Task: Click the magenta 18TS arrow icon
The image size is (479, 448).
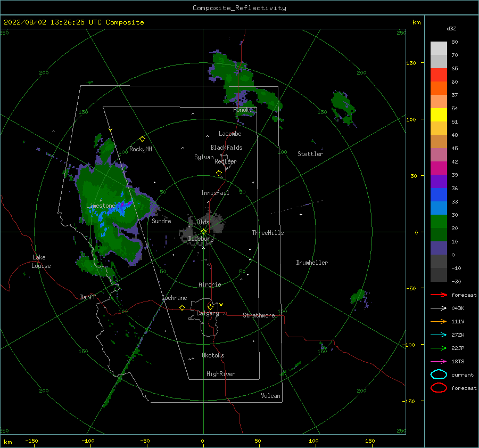Action: coord(439,362)
